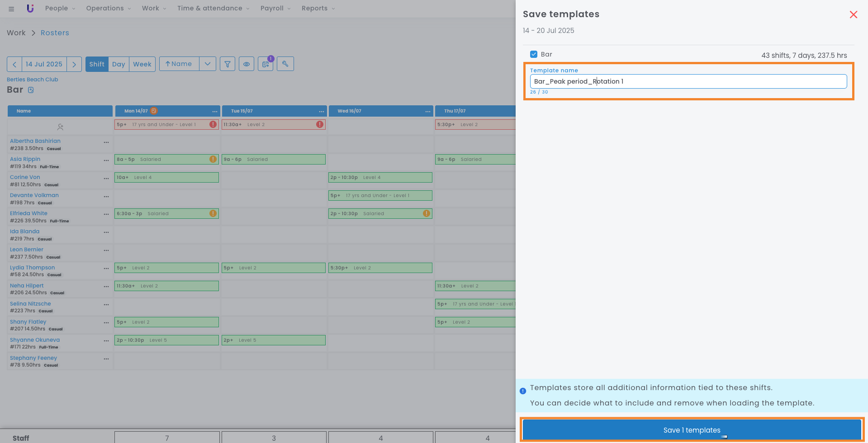Expand the Name sort dropdown arrow
Image resolution: width=868 pixels, height=443 pixels.
[208, 64]
